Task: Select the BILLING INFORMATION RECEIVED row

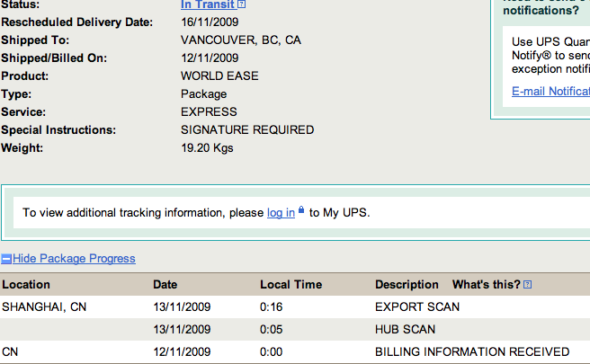Action: pyautogui.click(x=471, y=351)
